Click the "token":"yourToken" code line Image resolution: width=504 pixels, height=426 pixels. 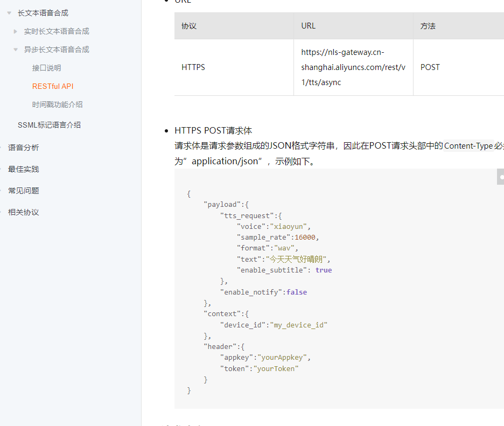point(259,368)
